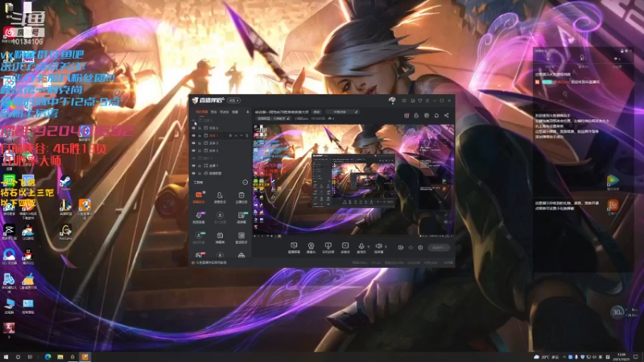Screen dimensions: 644x362
Task: Open the orange highlighted first toolbox tool
Action: (x=199, y=196)
